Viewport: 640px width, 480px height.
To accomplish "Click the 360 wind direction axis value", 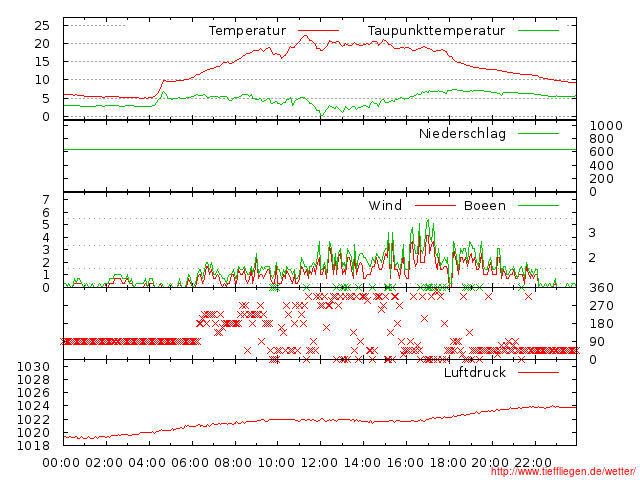I will [x=601, y=288].
